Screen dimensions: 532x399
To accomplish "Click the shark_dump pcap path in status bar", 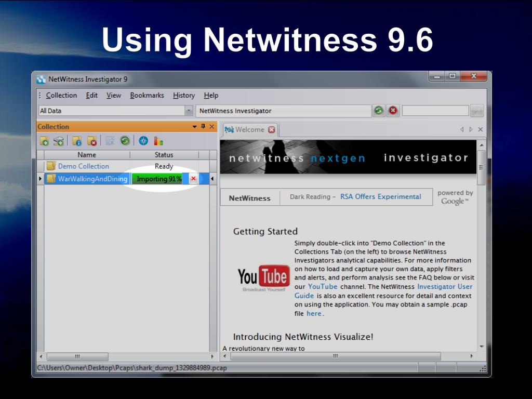I will (x=132, y=368).
